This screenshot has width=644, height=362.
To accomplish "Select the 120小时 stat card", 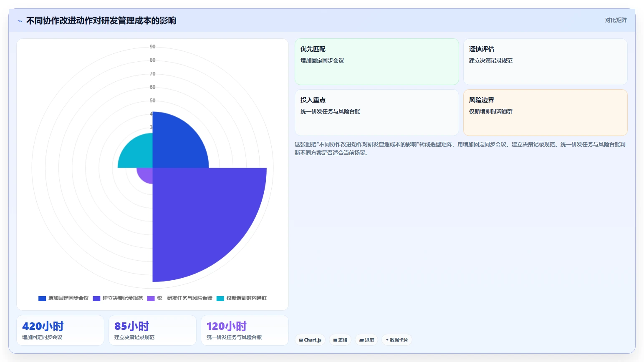I will 245,330.
